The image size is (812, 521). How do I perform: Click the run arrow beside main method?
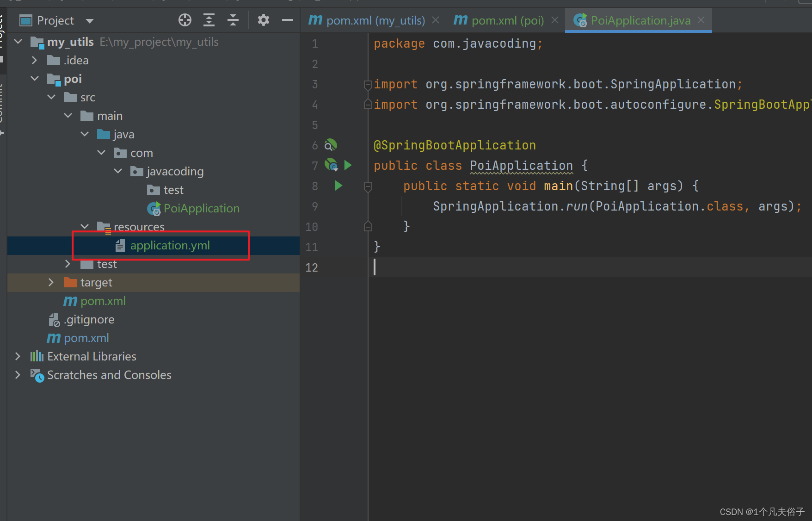point(338,186)
